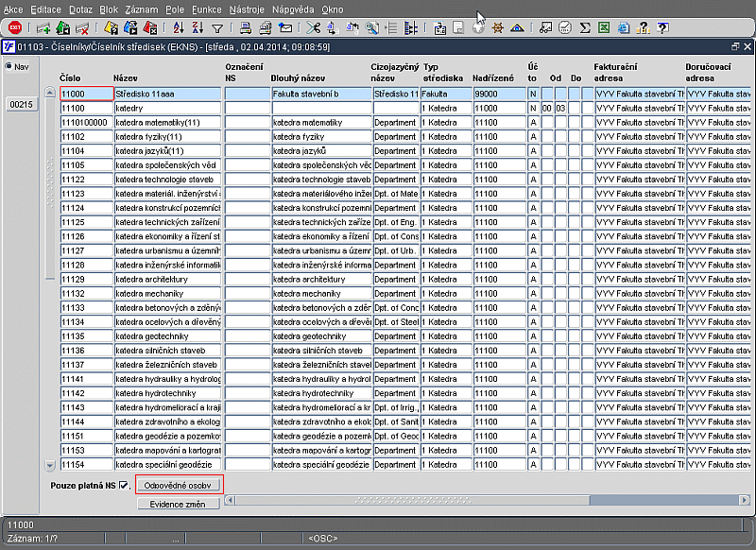Viewport: 756px width, 550px height.
Task: Click Číslo cell 11137
Action: [x=87, y=365]
